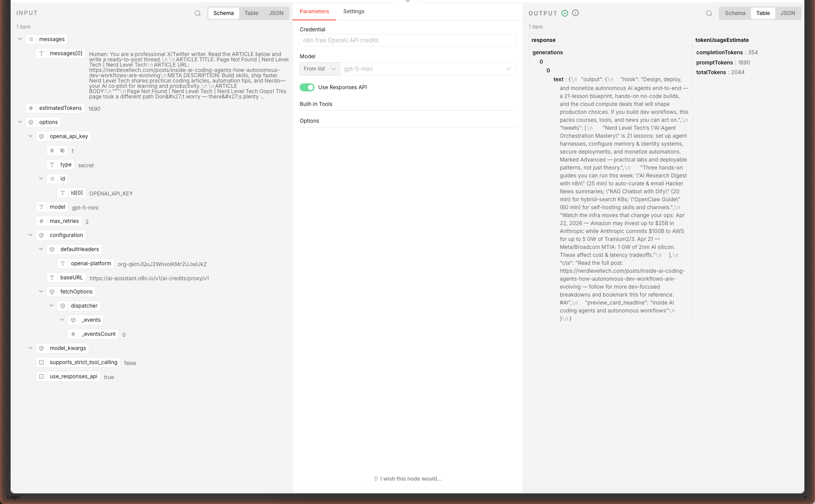Click the OUTPUT info circle icon
815x504 pixels.
pos(575,13)
